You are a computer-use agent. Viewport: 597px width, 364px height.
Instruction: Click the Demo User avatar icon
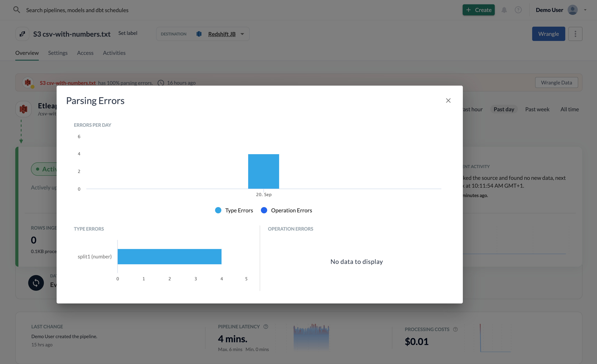(572, 10)
